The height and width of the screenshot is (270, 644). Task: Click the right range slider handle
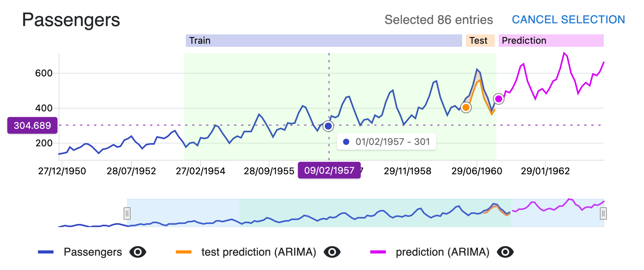click(x=603, y=213)
